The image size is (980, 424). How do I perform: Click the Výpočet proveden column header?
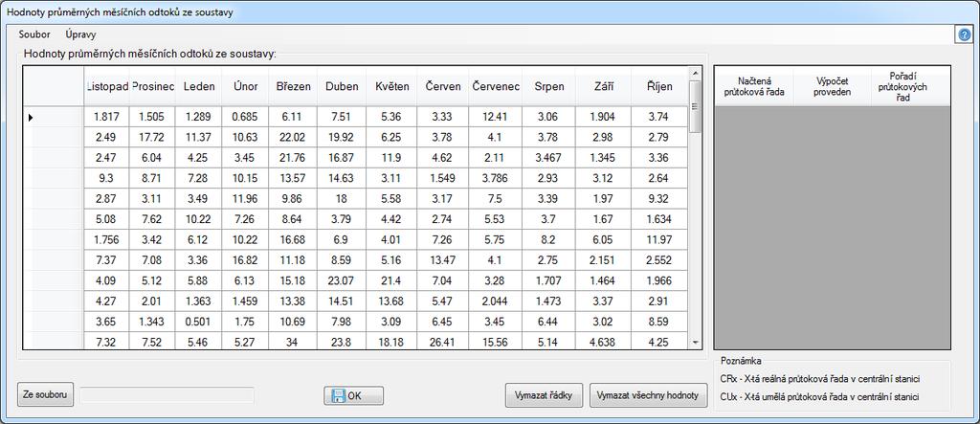[833, 86]
